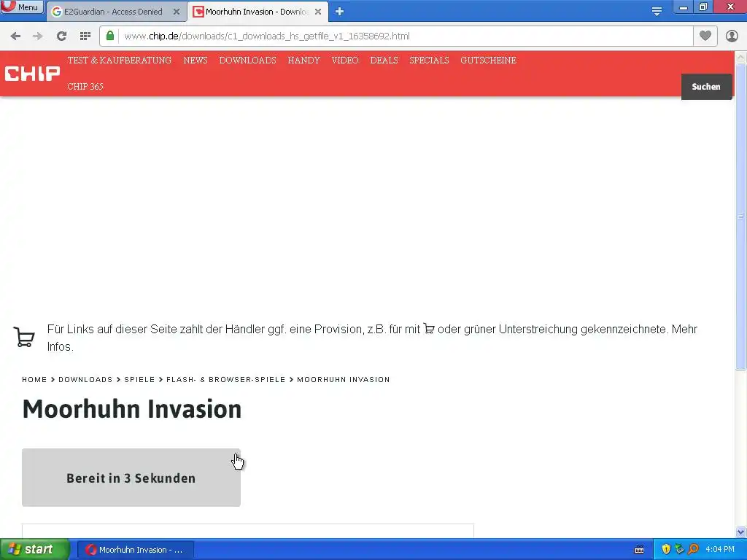Click the safely remove hardware tray icon

pos(679,549)
